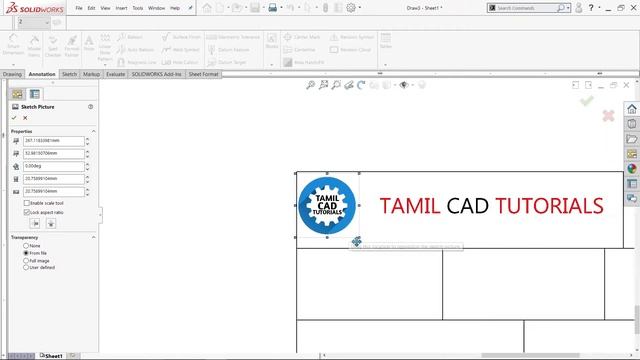Cancel with red X in canvas corner
Image resolution: width=640 pixels, height=360 pixels.
(608, 116)
